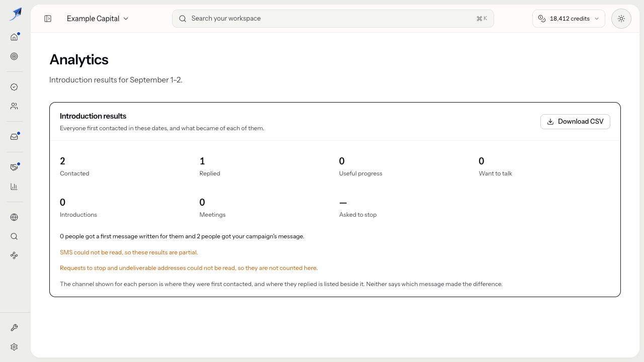Click the 'Everyone first contacted' description

(162, 128)
